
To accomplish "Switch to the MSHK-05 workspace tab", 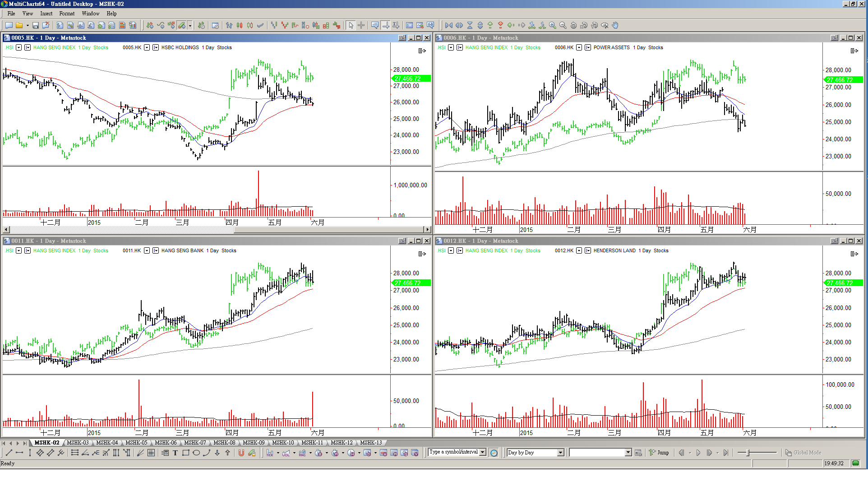I will [136, 443].
